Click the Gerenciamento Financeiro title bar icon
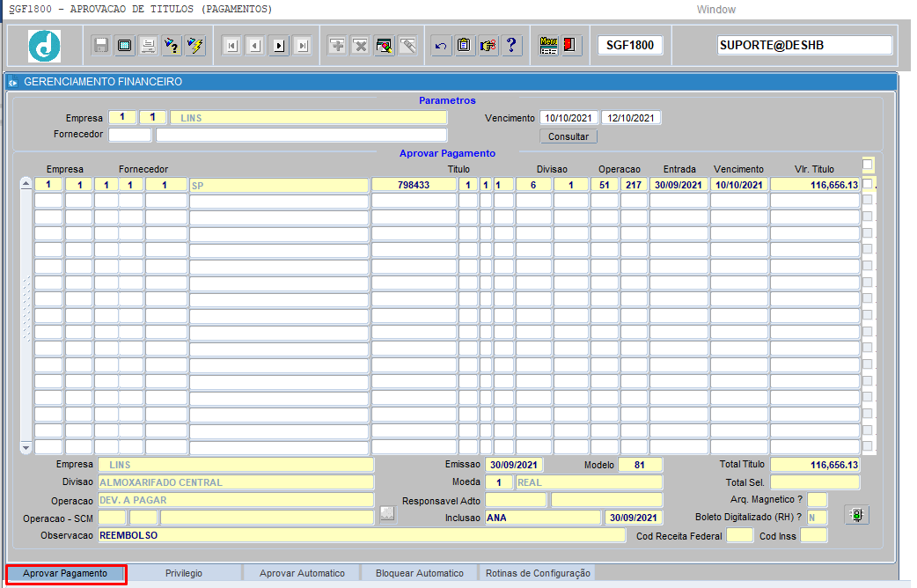The width and height of the screenshot is (917, 588). point(13,83)
